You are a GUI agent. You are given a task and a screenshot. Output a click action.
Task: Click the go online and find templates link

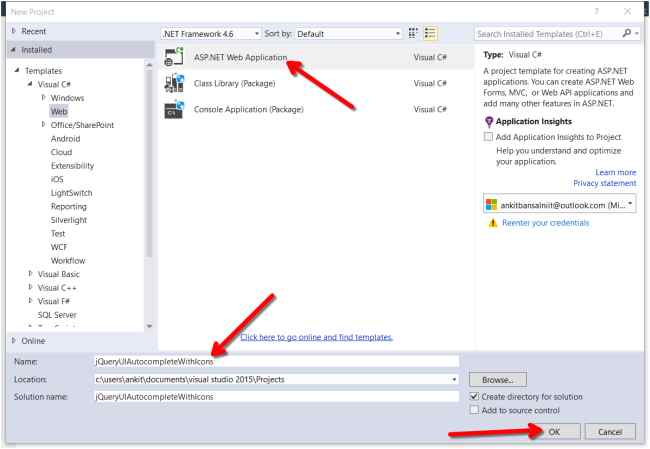tap(316, 337)
